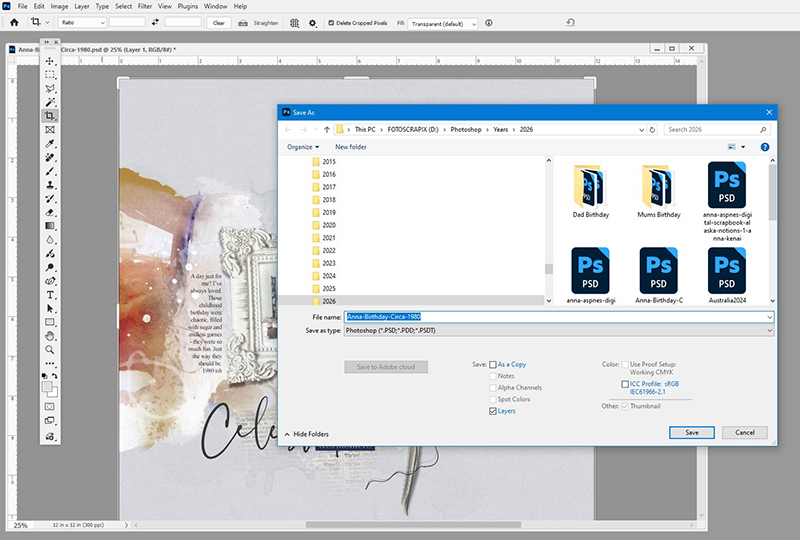Screen dimensions: 800x540
Task: Select the Brush tool
Action: point(49,171)
